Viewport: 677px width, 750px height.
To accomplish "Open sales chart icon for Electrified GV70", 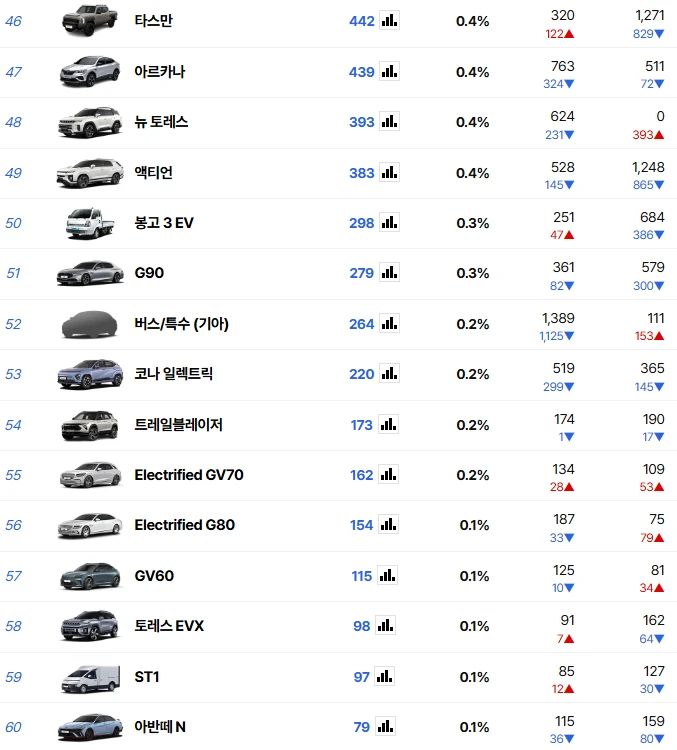I will pyautogui.click(x=388, y=474).
